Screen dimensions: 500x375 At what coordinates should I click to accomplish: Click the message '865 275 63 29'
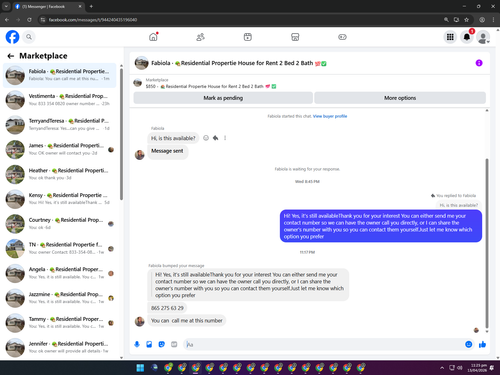(167, 308)
